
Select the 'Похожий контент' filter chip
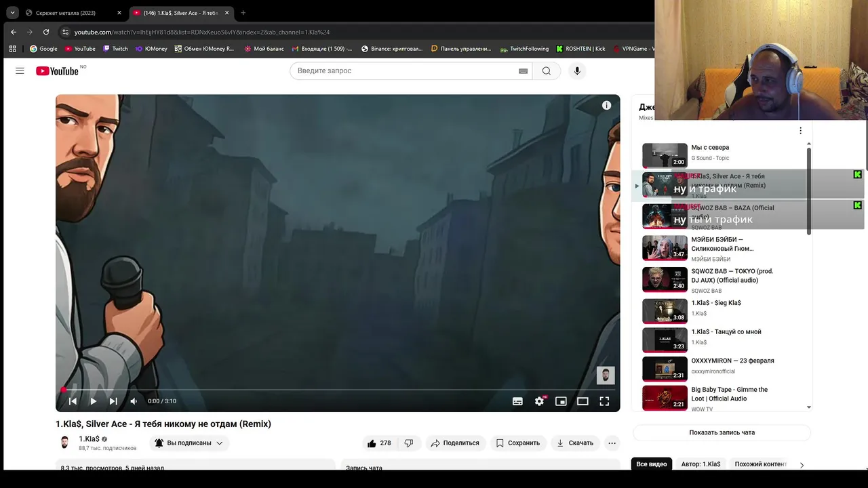point(760,464)
